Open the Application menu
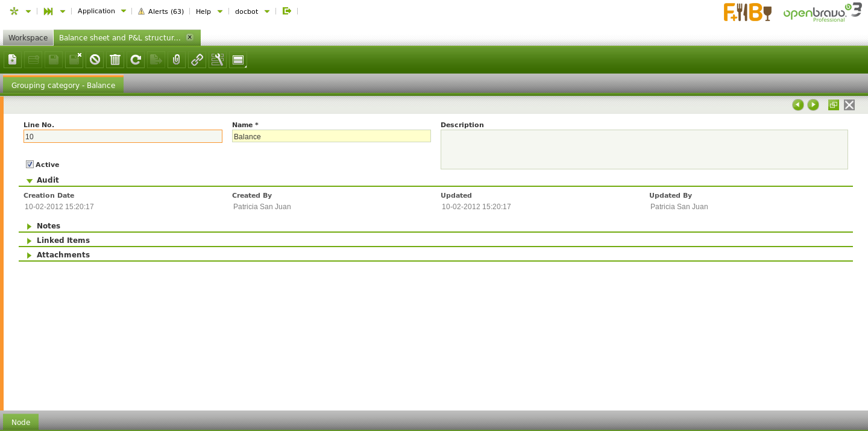This screenshot has width=868, height=431. [x=101, y=11]
